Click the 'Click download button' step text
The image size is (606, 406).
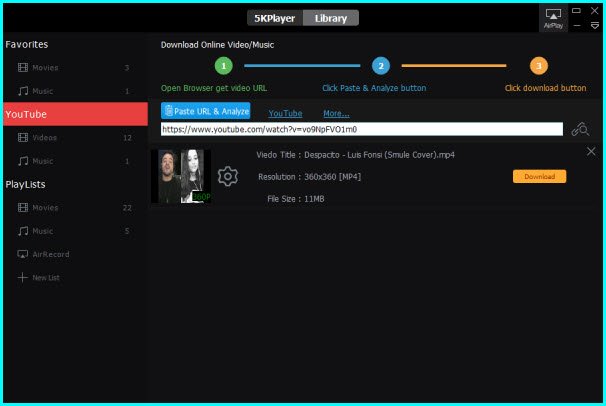pyautogui.click(x=545, y=88)
